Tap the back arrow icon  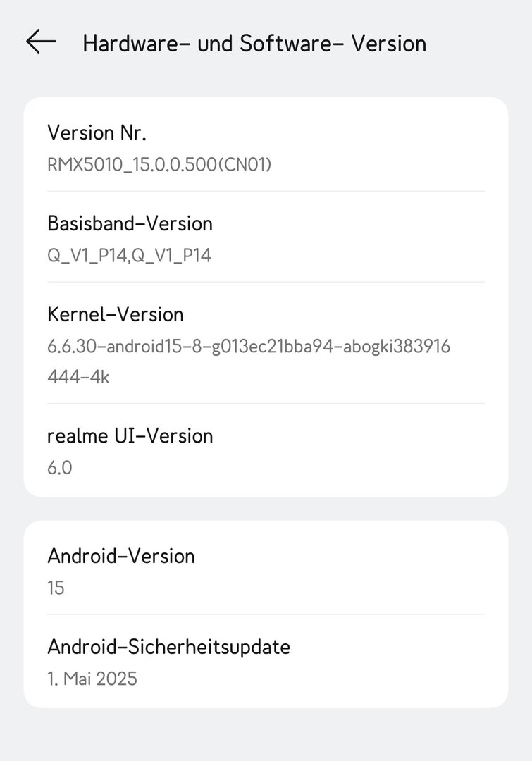pyautogui.click(x=41, y=42)
